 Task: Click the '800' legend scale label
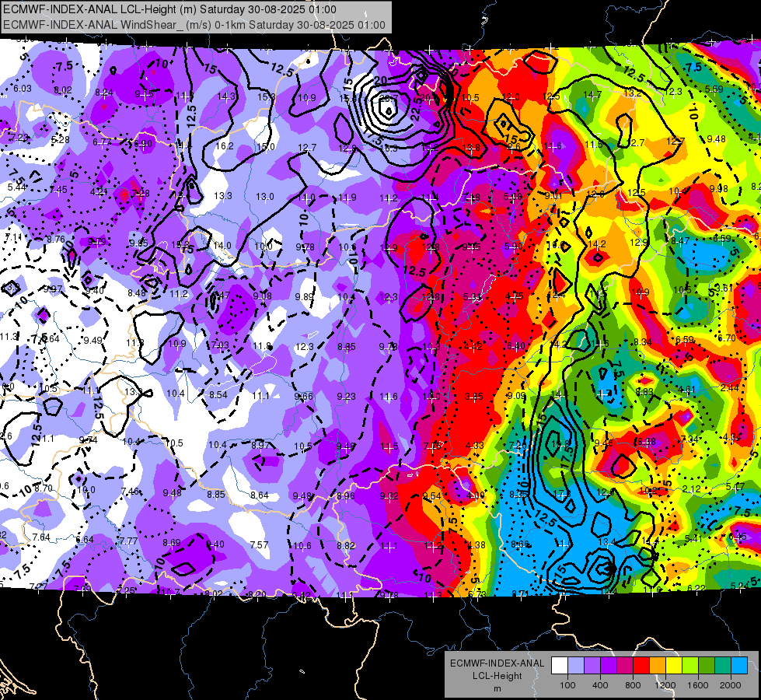[x=633, y=685]
